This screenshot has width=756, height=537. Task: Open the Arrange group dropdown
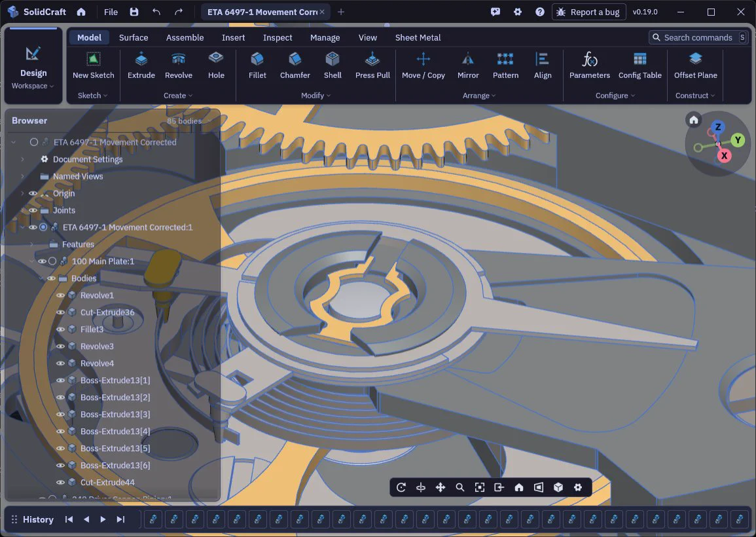point(478,96)
